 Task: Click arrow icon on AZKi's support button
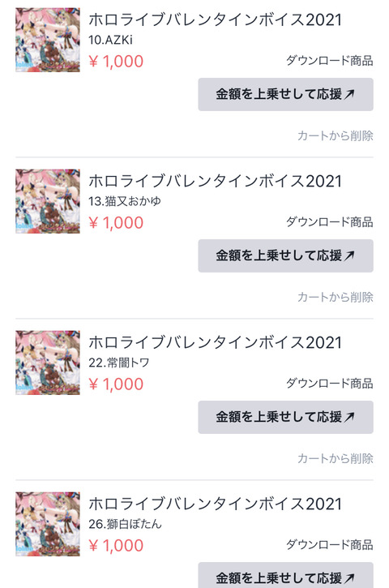[x=349, y=94]
